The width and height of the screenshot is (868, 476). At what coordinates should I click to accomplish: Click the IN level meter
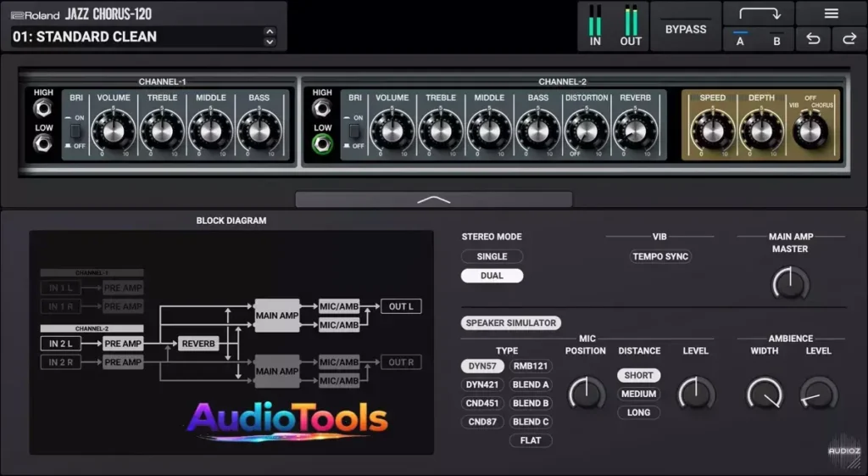[594, 21]
